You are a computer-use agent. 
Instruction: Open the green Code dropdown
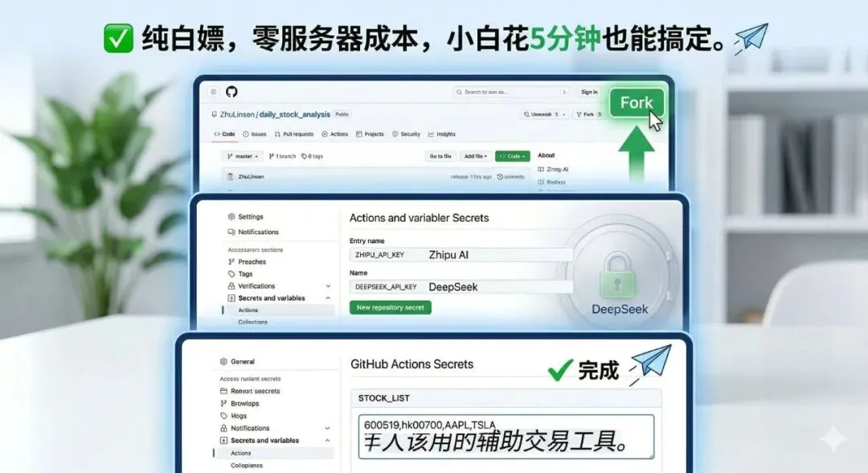(x=512, y=156)
